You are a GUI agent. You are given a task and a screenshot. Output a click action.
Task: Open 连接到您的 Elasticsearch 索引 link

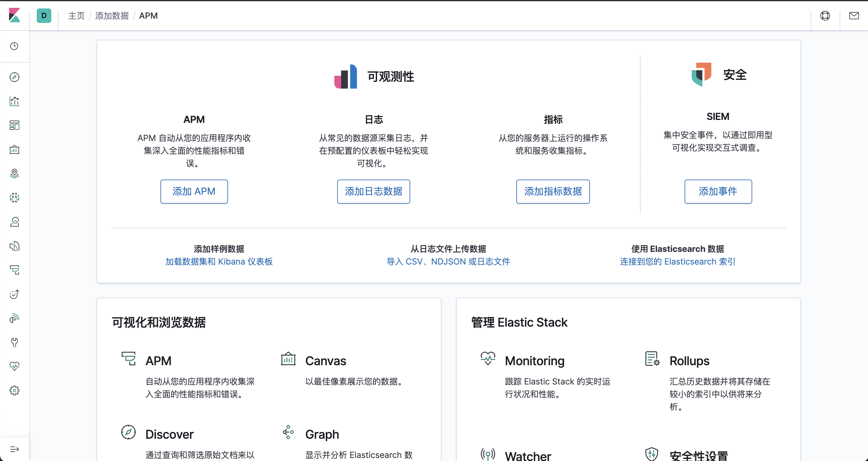[678, 261]
